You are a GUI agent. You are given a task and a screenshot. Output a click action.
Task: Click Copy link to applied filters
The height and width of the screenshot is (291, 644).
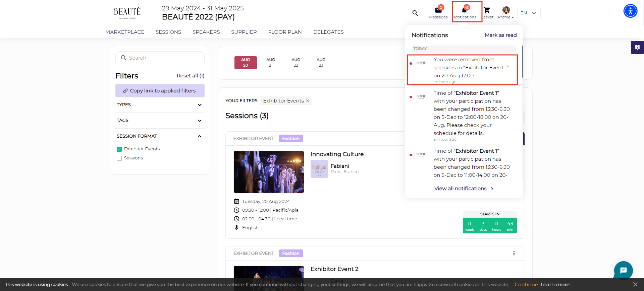pos(160,91)
